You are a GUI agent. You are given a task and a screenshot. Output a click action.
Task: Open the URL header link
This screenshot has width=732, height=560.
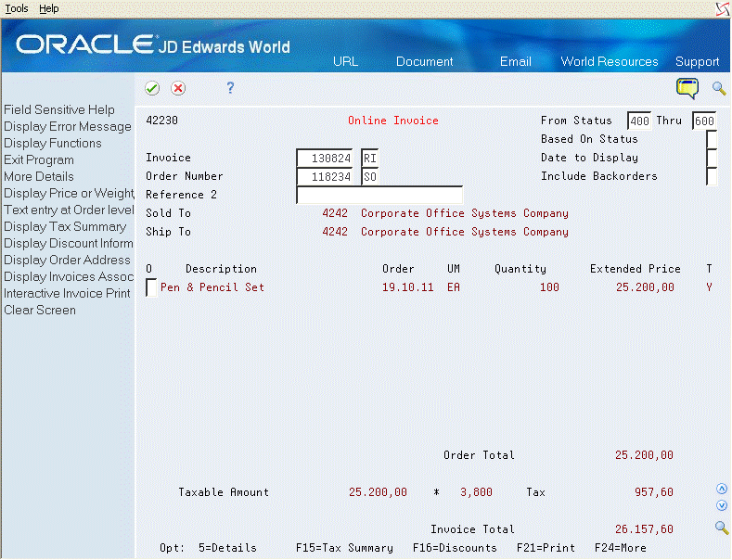click(345, 61)
